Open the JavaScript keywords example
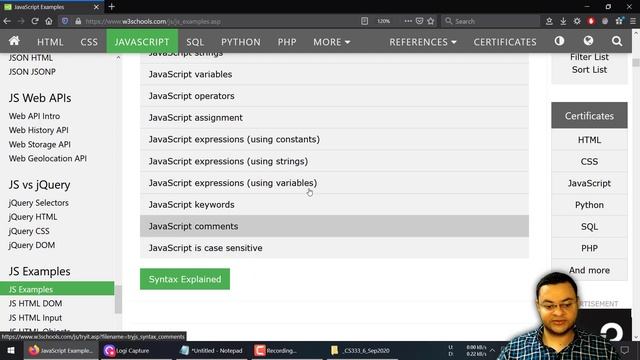Viewport: 640px width, 360px height. pyautogui.click(x=334, y=204)
